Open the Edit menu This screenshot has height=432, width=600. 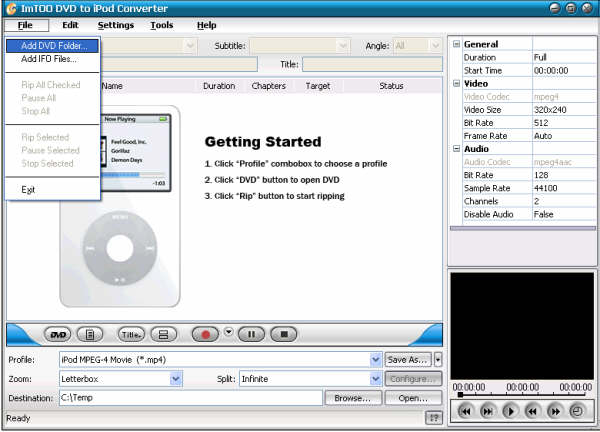click(70, 25)
